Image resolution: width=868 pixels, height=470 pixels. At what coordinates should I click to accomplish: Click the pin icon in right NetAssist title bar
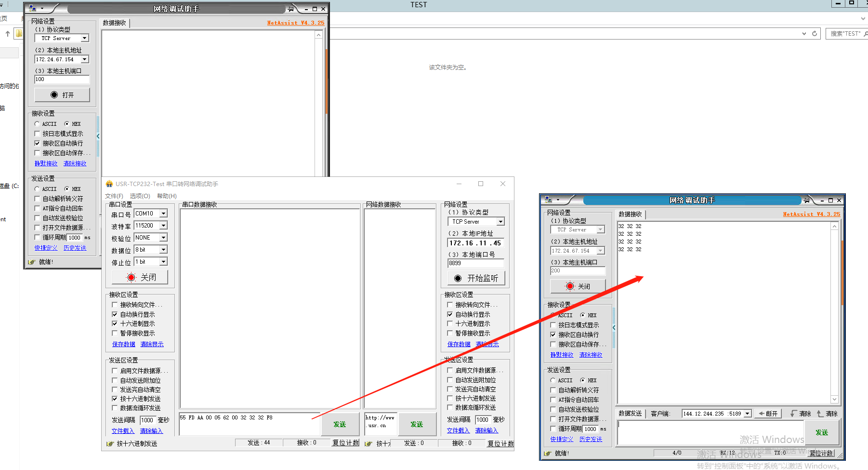[806, 200]
